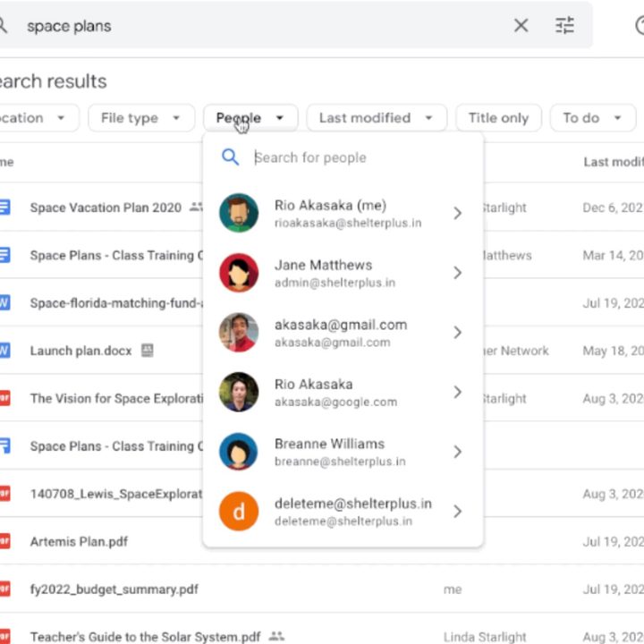Toggle the Title only filter chip
The width and height of the screenshot is (644, 644).
(x=498, y=118)
